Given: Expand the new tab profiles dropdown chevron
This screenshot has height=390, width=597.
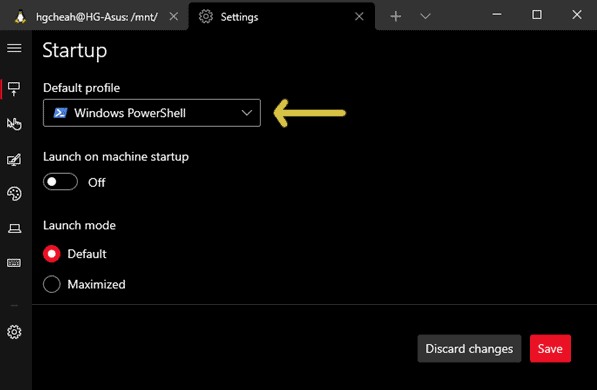Looking at the screenshot, I should click(x=425, y=16).
